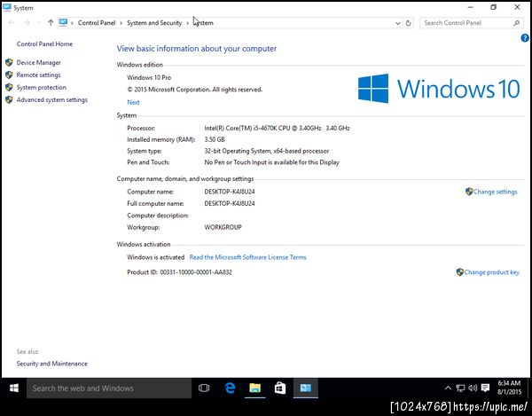Open the blue Help question mark
This screenshot has height=416, width=532.
coord(525,38)
